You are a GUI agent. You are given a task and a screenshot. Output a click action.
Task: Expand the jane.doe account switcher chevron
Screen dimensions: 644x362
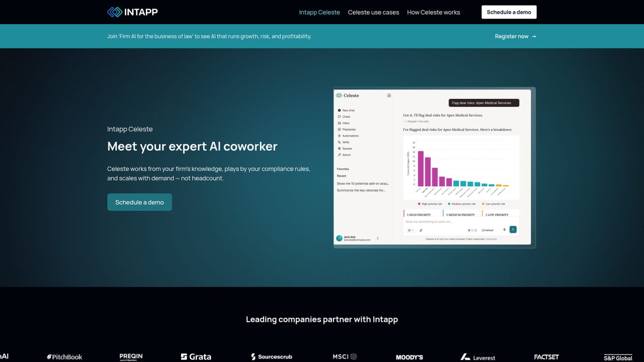pos(378,238)
